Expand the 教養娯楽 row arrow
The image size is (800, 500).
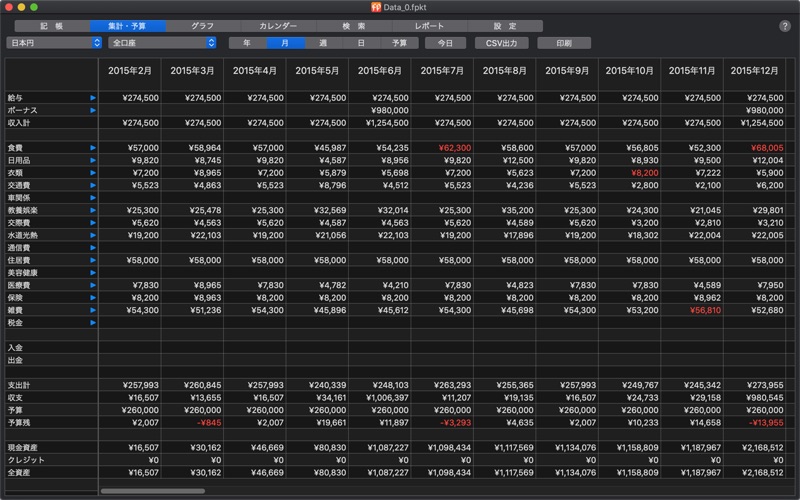93,210
